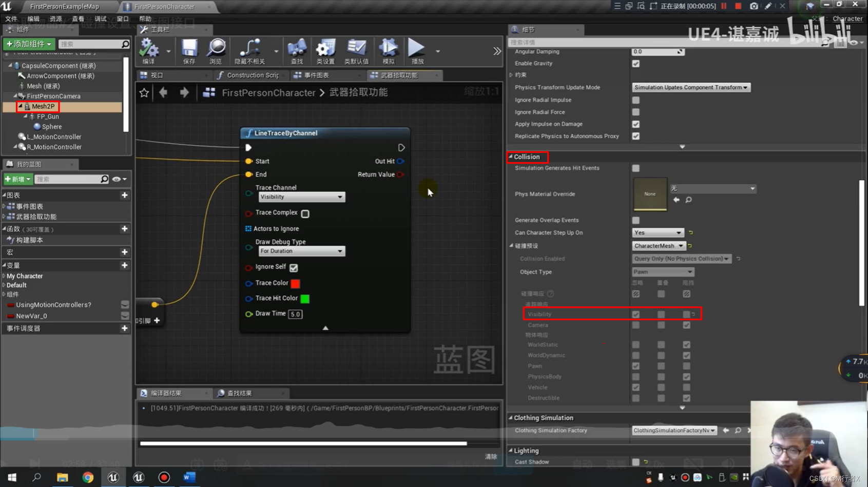This screenshot has width=868, height=487.
Task: Click the Hide Unrelated (隐藏不相关) icon
Action: (x=250, y=51)
